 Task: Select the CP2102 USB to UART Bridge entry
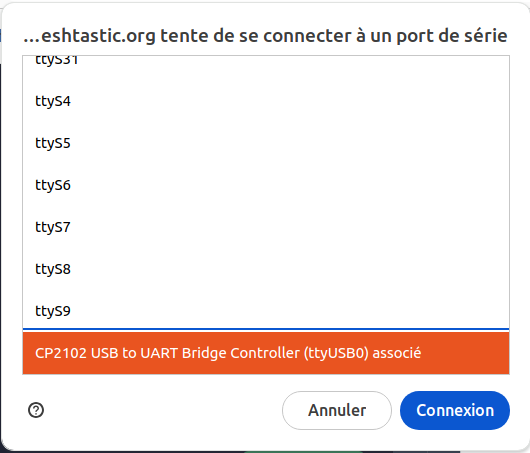coord(266,353)
